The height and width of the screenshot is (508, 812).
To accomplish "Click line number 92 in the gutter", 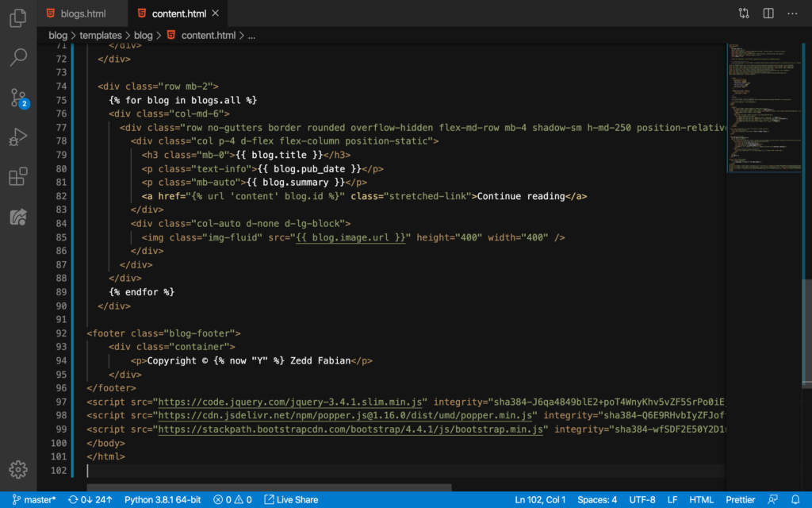I will (x=61, y=333).
